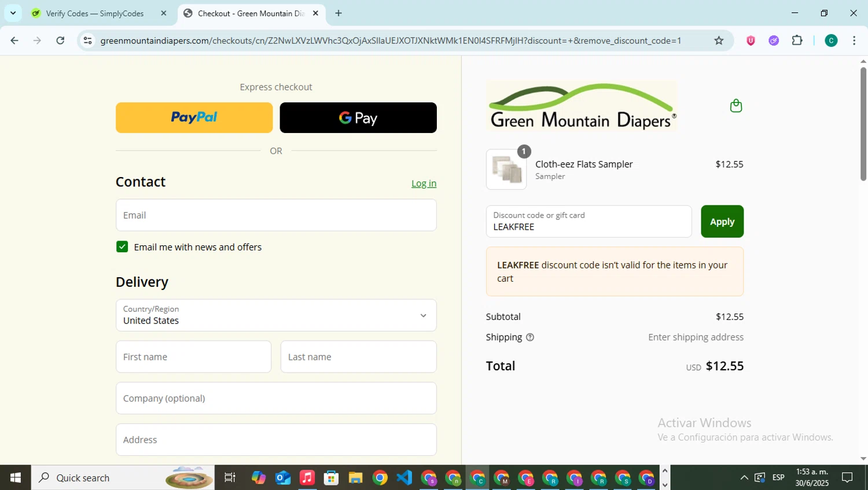
Task: Focus the Address field
Action: pos(276,440)
